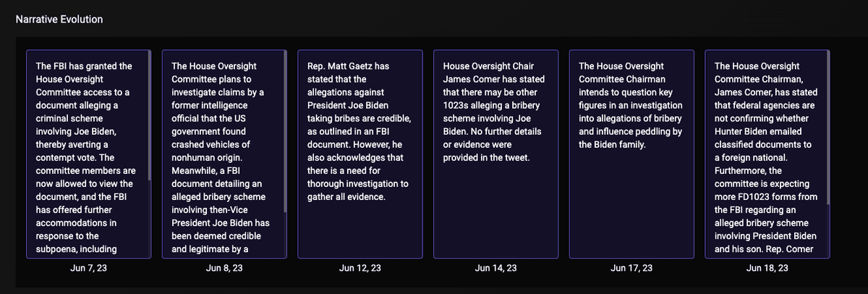Click text 'classified documents to'
This screenshot has height=294, width=868.
point(764,145)
